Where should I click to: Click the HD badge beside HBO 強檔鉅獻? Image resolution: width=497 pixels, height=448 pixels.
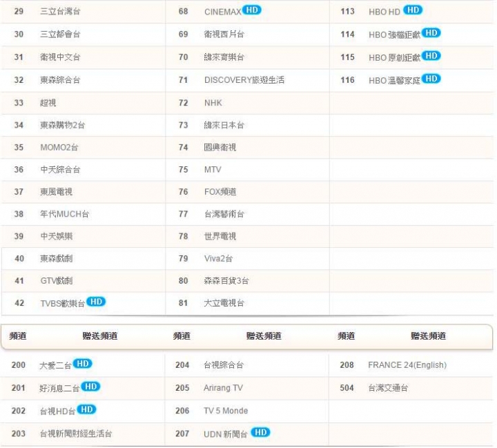pyautogui.click(x=431, y=33)
